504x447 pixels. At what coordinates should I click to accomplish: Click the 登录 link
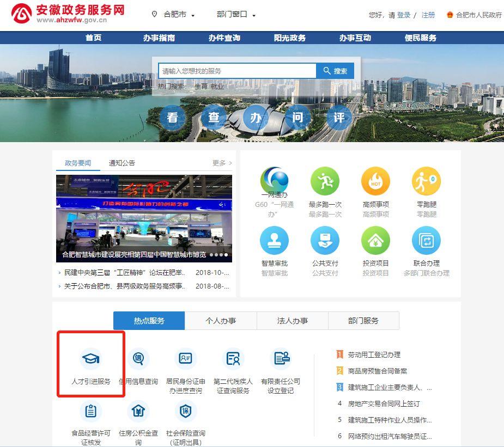[404, 15]
